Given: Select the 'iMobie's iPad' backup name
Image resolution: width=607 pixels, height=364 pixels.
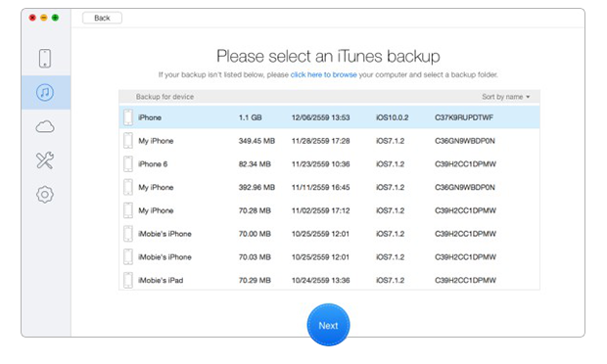Looking at the screenshot, I should pyautogui.click(x=161, y=280).
